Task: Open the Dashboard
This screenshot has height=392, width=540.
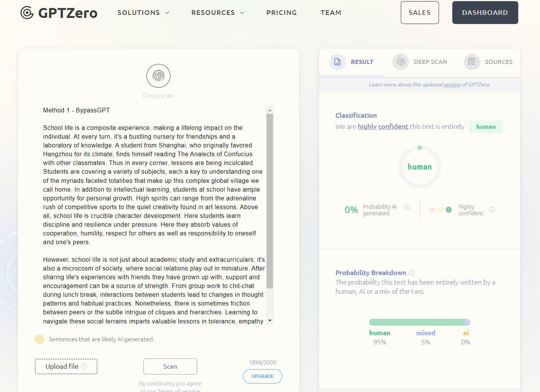Action: pyautogui.click(x=485, y=13)
